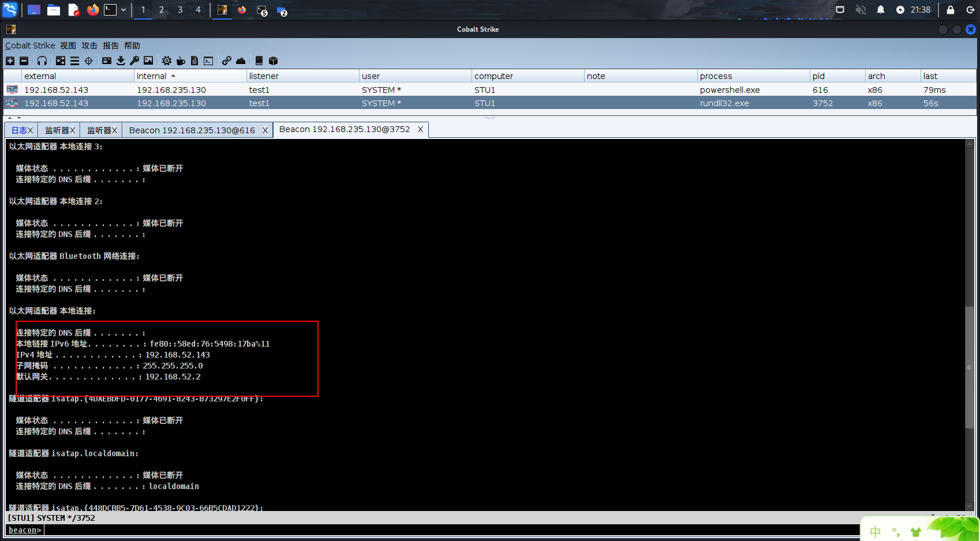
Task: Switch to workspace 3
Action: pyautogui.click(x=180, y=10)
